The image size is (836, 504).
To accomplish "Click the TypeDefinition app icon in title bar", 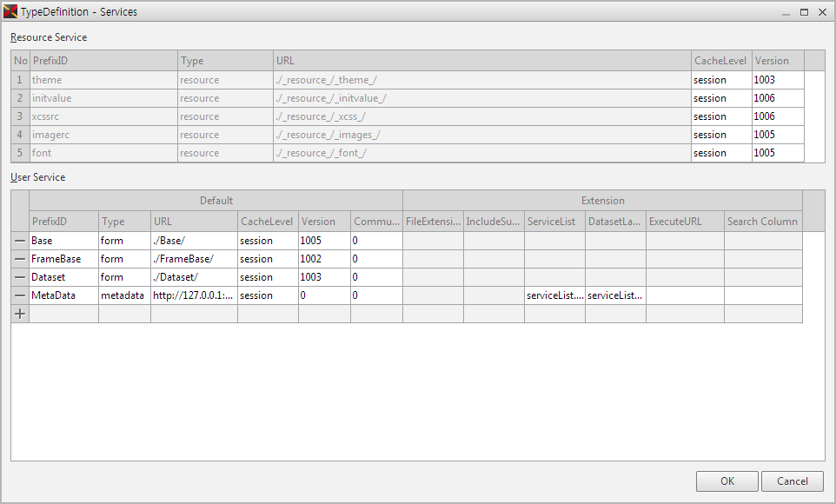I will coord(11,12).
